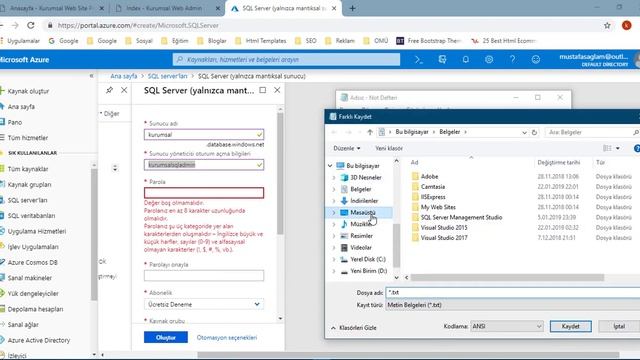Expand the Resimler tree node
640x360 pixels.
click(333, 236)
